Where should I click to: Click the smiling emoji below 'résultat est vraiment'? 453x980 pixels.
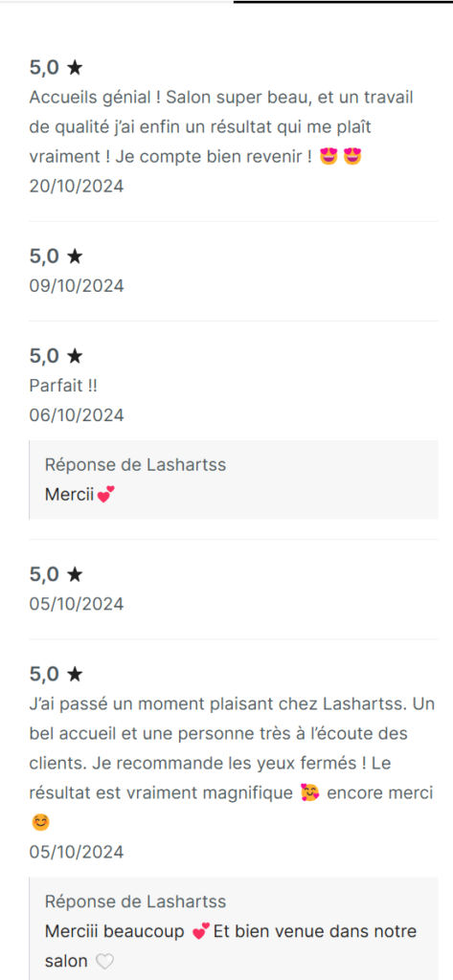pyautogui.click(x=39, y=822)
